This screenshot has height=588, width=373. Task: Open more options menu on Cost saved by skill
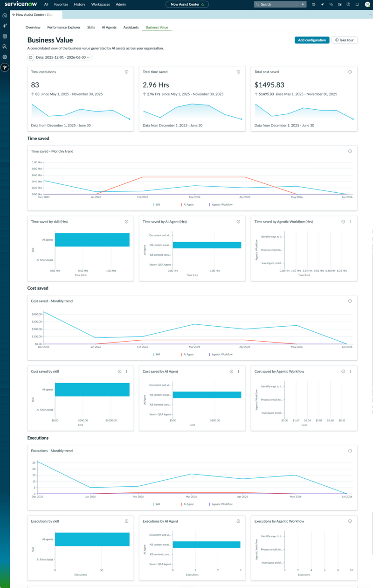(x=126, y=371)
